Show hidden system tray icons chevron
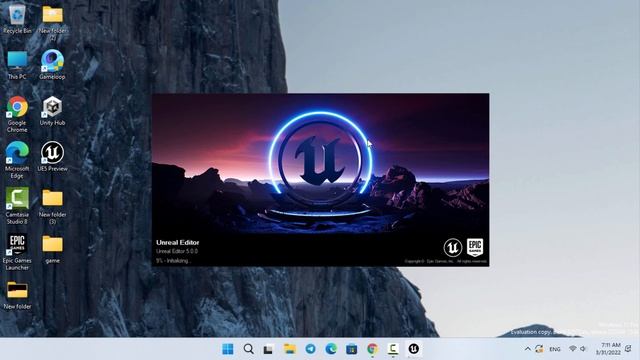This screenshot has height=360, width=640. [x=527, y=349]
